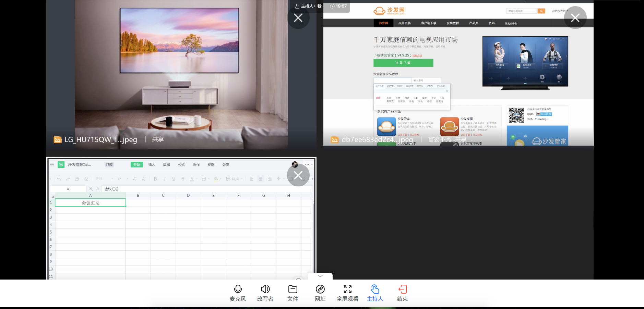Switch to the 公式 ribbon tab
Image resolution: width=644 pixels, height=309 pixels.
tap(181, 165)
